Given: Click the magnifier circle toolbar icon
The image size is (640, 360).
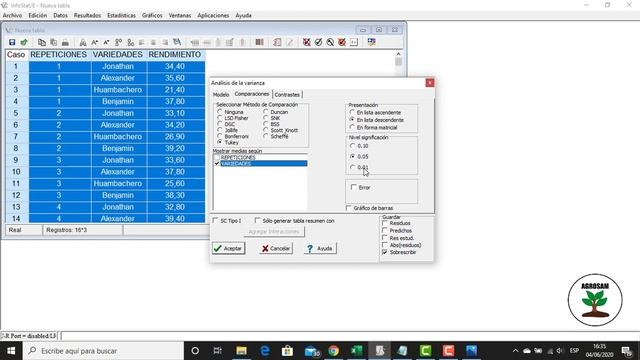Looking at the screenshot, I should pos(330,42).
